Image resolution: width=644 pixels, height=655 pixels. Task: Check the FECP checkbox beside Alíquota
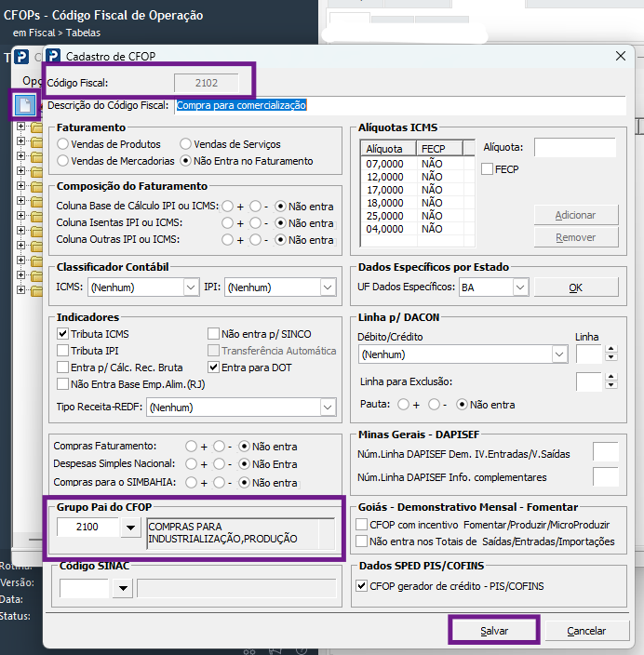[487, 169]
